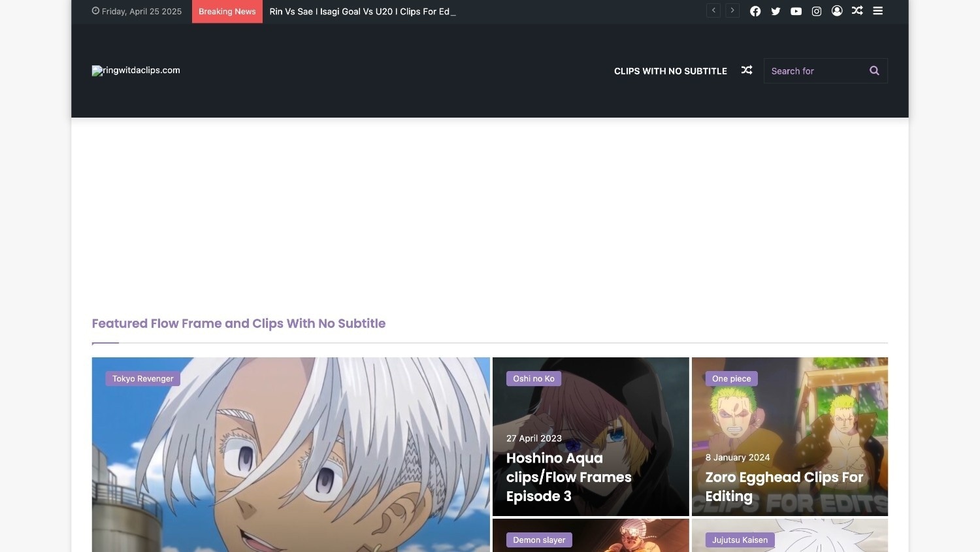Open Hoshino Aqua clips/Flow Frames Episode 3 post
Screen dimensions: 980x552
tap(569, 477)
